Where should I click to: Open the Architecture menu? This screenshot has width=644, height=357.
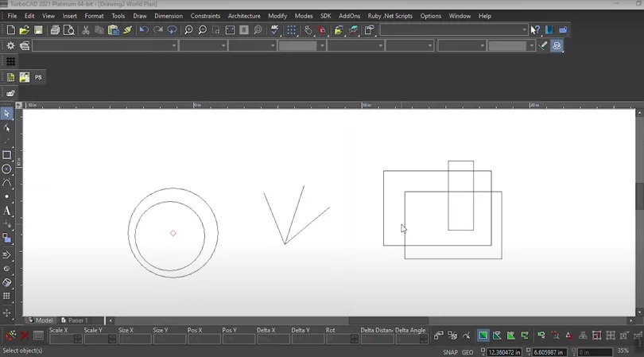(x=243, y=16)
